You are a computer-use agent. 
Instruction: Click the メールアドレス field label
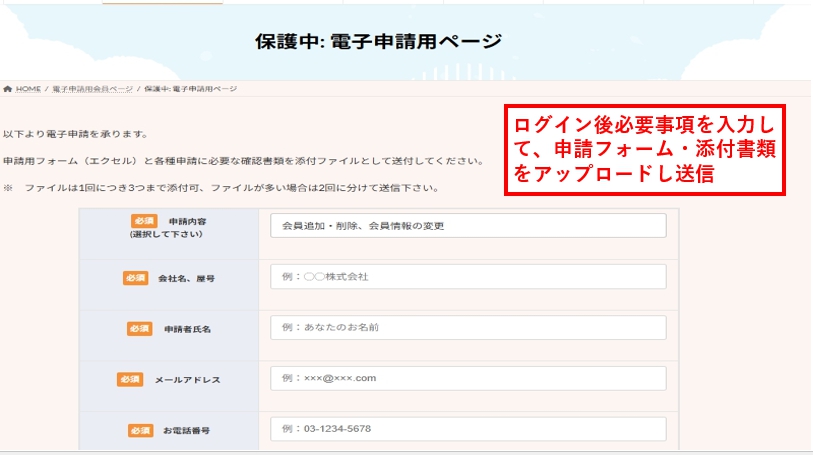point(187,380)
